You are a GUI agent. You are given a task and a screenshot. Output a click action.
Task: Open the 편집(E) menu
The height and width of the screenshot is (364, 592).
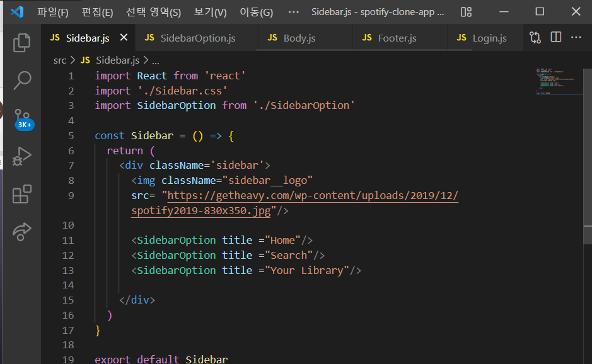(98, 12)
